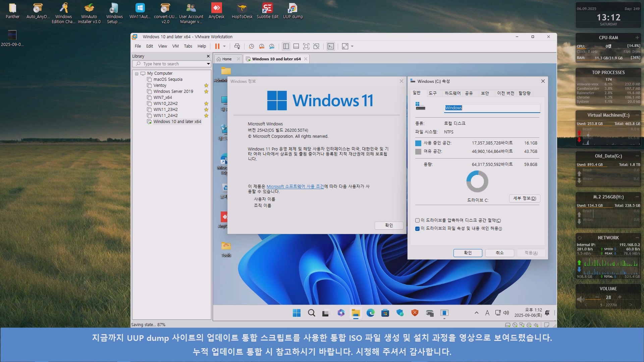
Task: Open the guest Windows Start menu
Action: coord(297,313)
